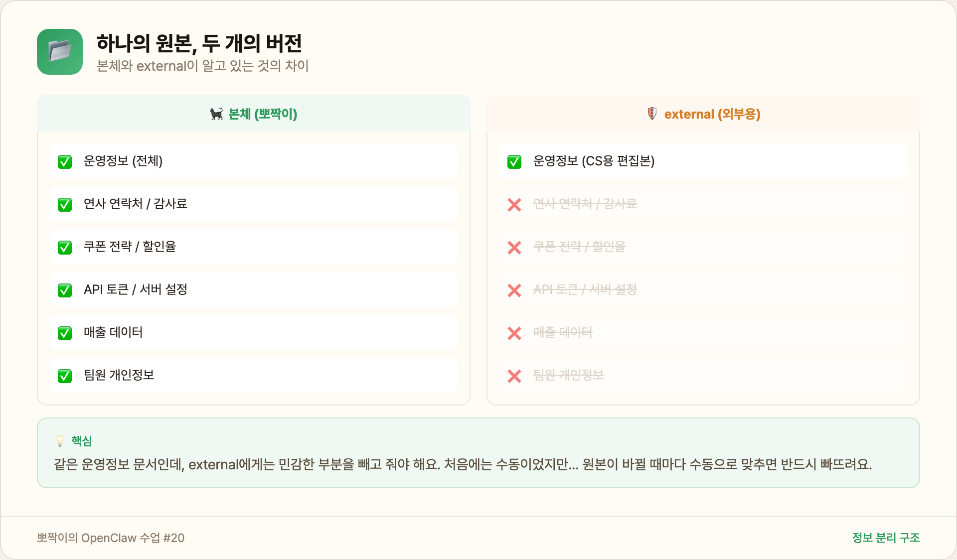Click the mint-colored header bar of 본체 panel

(254, 114)
